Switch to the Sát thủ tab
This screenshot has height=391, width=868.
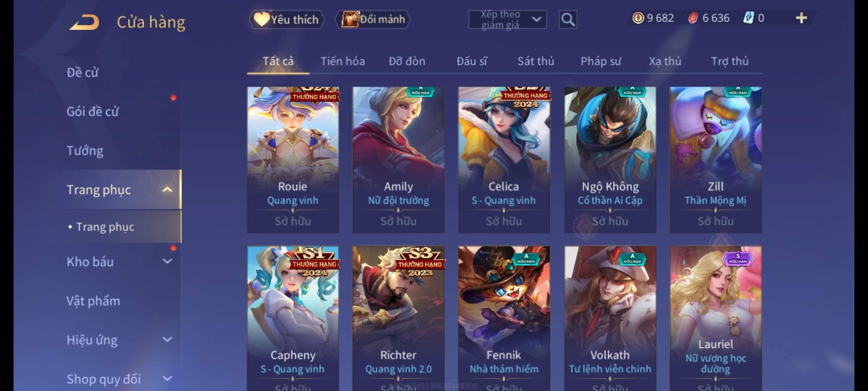[536, 61]
